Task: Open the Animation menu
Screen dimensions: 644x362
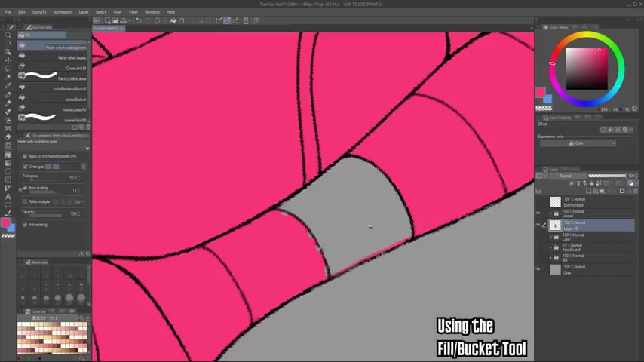Action: (63, 12)
